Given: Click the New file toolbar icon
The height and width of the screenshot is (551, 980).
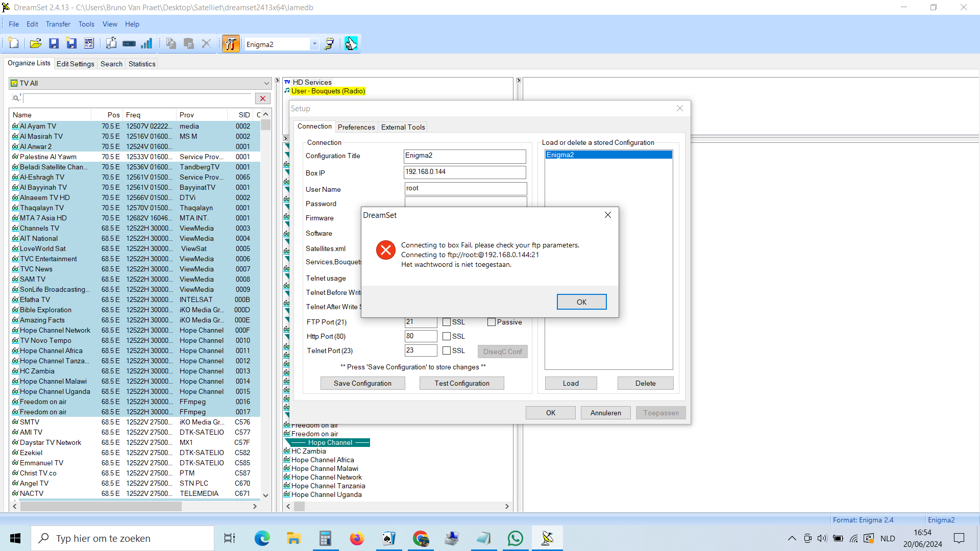Looking at the screenshot, I should (x=14, y=44).
